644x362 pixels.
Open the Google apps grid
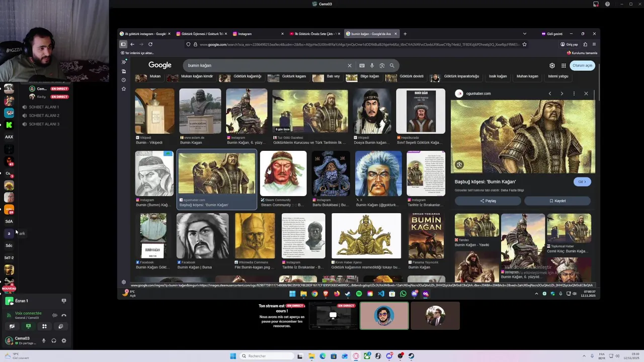tap(563, 65)
